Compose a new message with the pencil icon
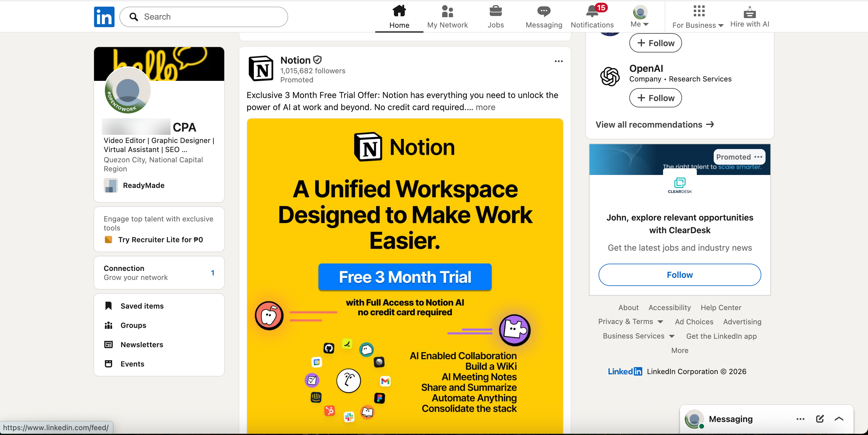Image resolution: width=868 pixels, height=435 pixels. (x=820, y=419)
